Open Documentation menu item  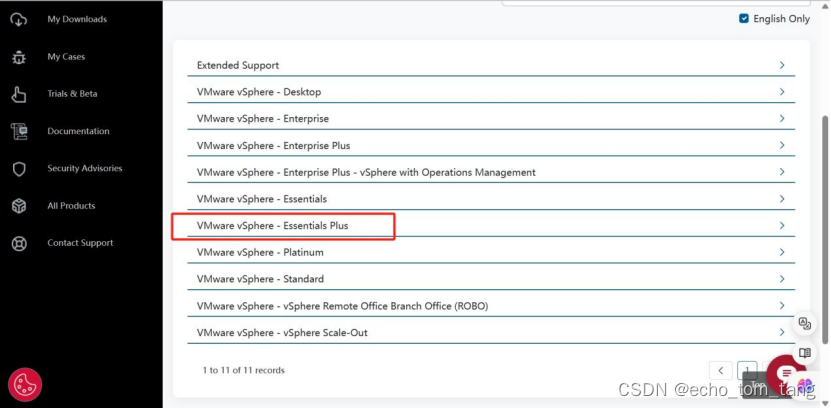[x=78, y=131]
